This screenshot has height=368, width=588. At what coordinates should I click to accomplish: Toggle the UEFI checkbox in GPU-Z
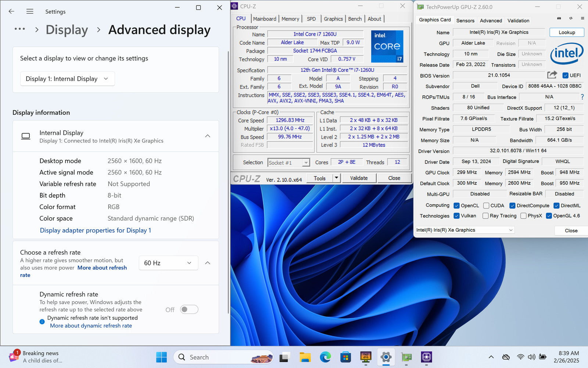(x=566, y=75)
